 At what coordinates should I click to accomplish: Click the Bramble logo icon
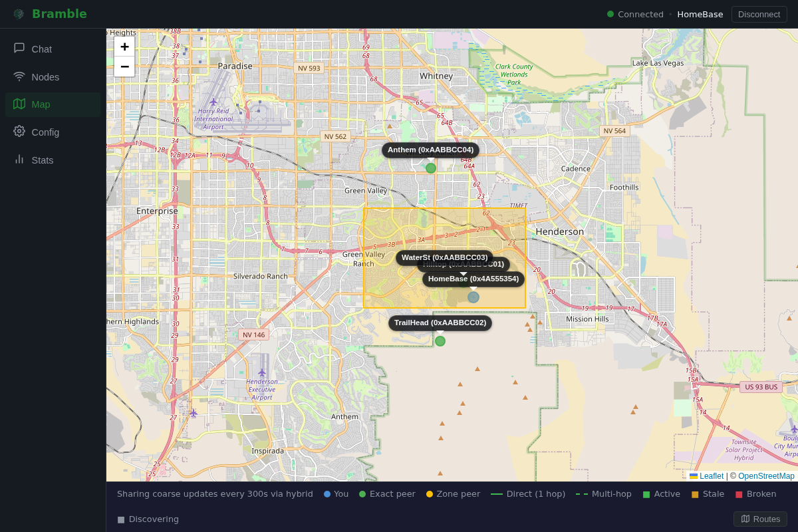click(x=19, y=14)
